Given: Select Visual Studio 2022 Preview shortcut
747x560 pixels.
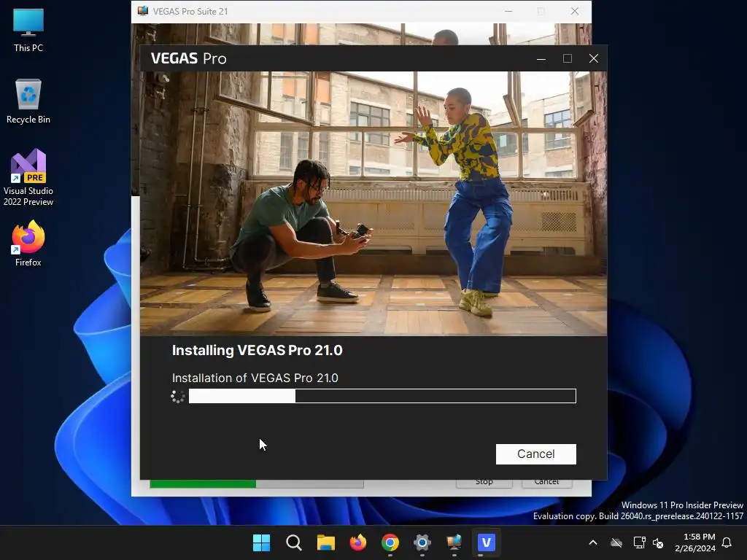Looking at the screenshot, I should pos(28,177).
